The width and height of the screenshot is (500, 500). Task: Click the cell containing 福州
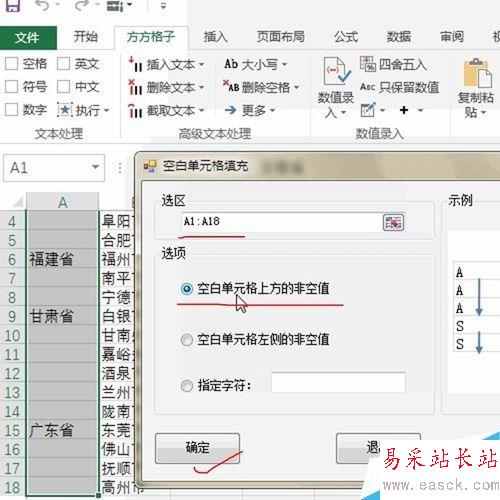[x=117, y=259]
